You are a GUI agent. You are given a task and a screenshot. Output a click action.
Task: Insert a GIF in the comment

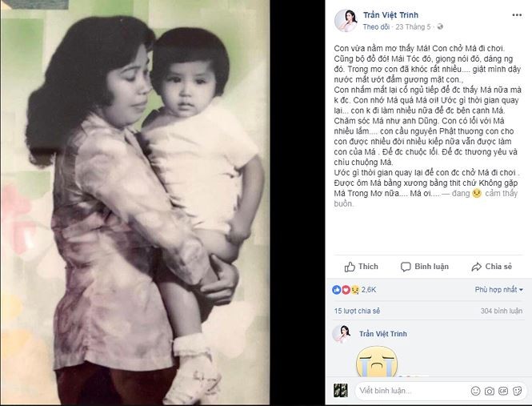pos(503,391)
